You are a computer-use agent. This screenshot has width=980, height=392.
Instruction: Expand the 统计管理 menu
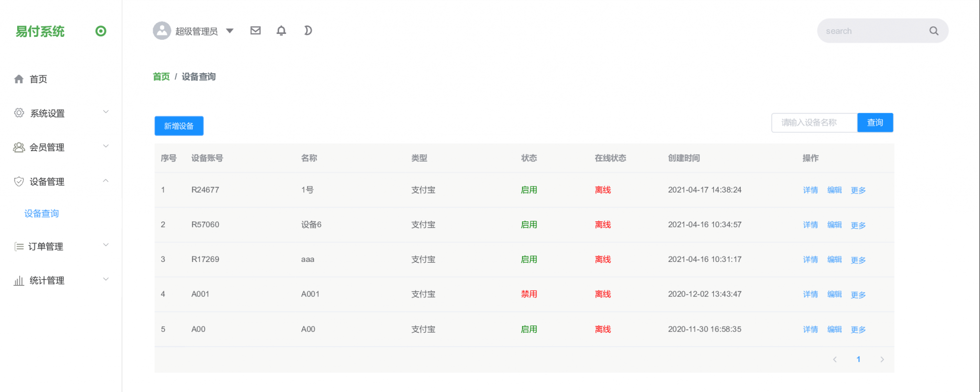(47, 281)
